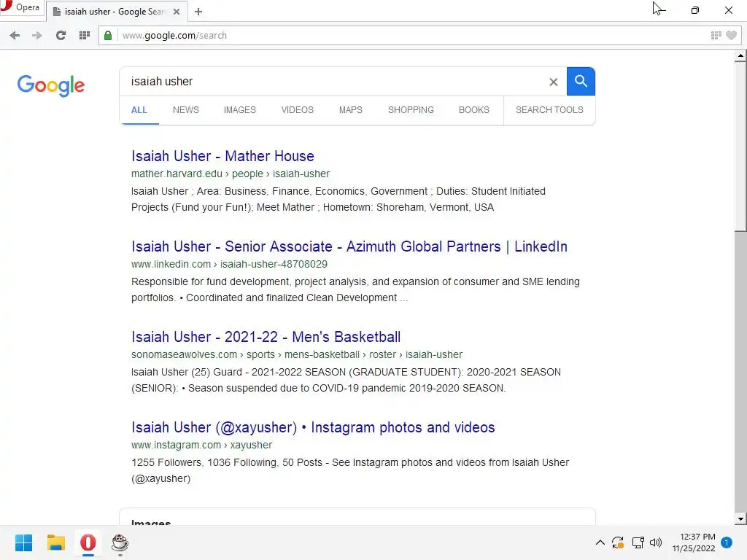Open the notification badge icon

[727, 542]
